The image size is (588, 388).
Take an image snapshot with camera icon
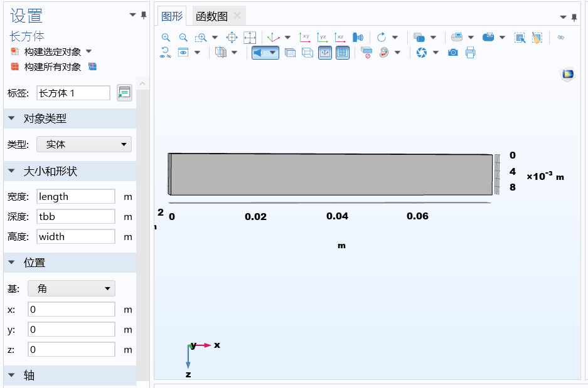(453, 53)
